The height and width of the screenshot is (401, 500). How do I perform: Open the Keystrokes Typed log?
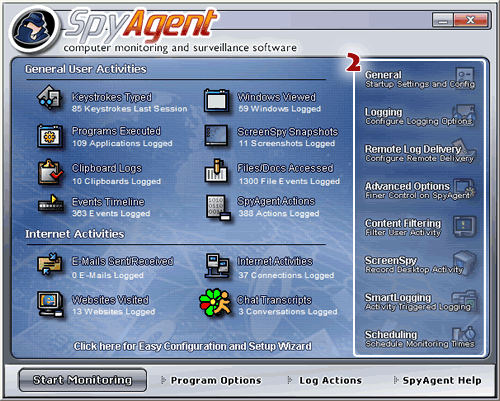coord(112,97)
